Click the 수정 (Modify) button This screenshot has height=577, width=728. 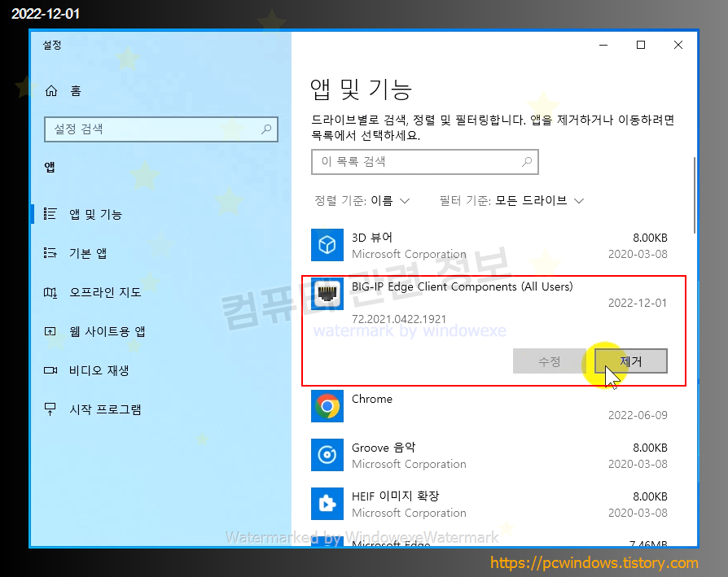[549, 361]
